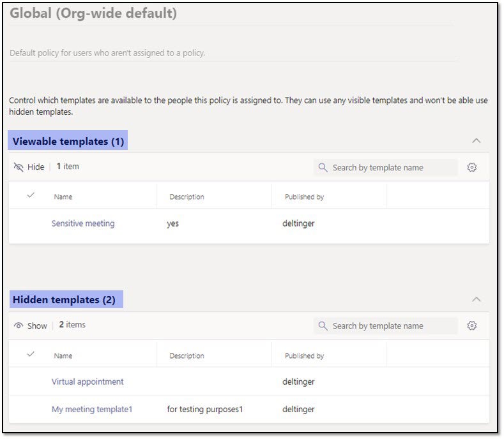Click the Global (Org-wide default) title
Viewport: 504px width, 439px height.
(x=93, y=13)
